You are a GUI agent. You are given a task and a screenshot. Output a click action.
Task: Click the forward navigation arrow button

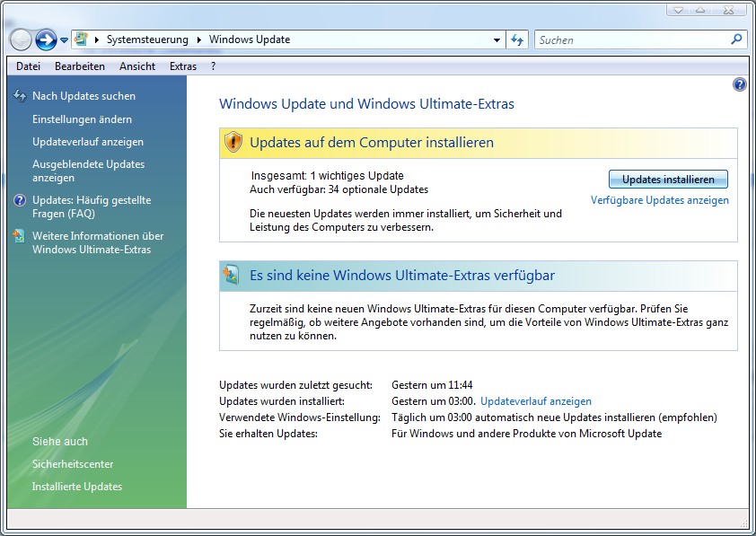[47, 40]
